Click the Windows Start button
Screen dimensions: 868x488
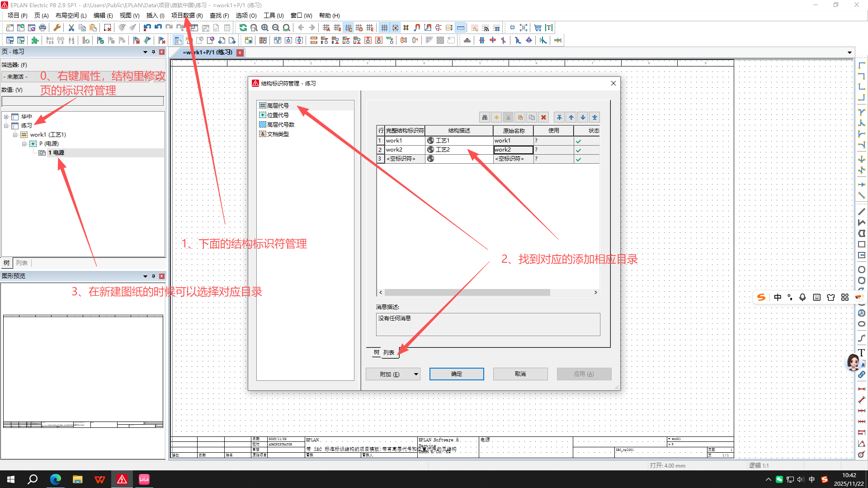(x=11, y=479)
